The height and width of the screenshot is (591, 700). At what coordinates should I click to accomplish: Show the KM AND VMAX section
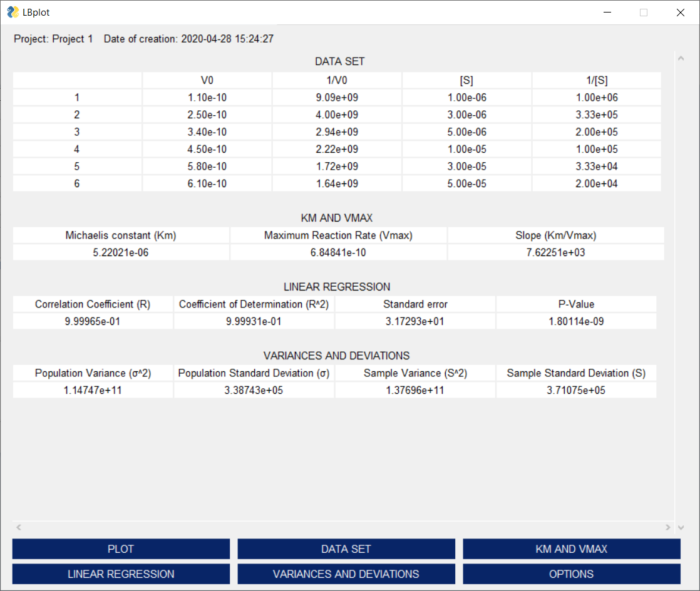tap(572, 548)
